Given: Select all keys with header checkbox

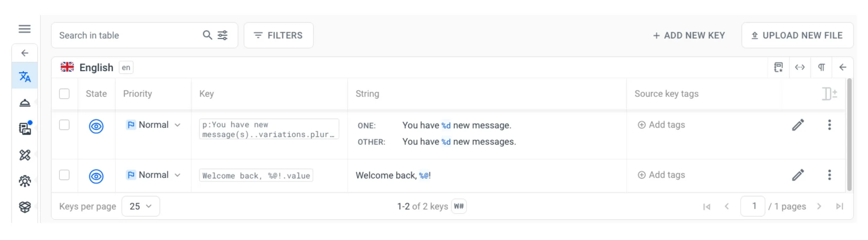Looking at the screenshot, I should tap(64, 94).
